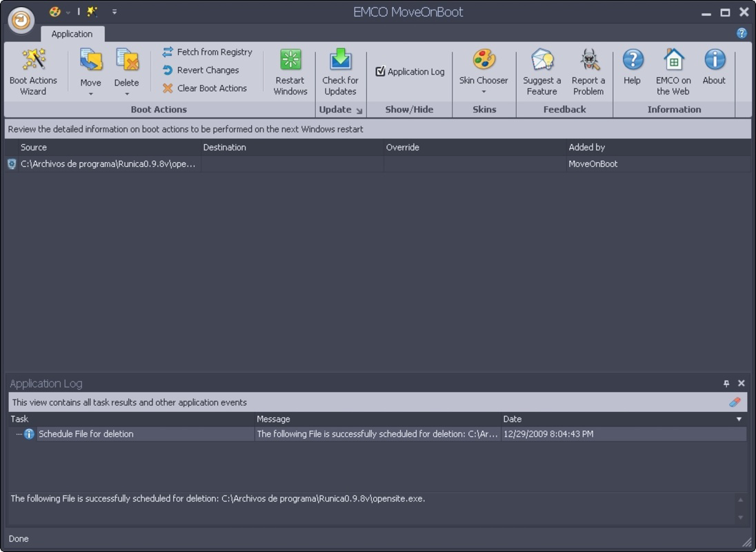Expand the Move dropdown arrow
Screen dimensions: 756x552
(90, 94)
